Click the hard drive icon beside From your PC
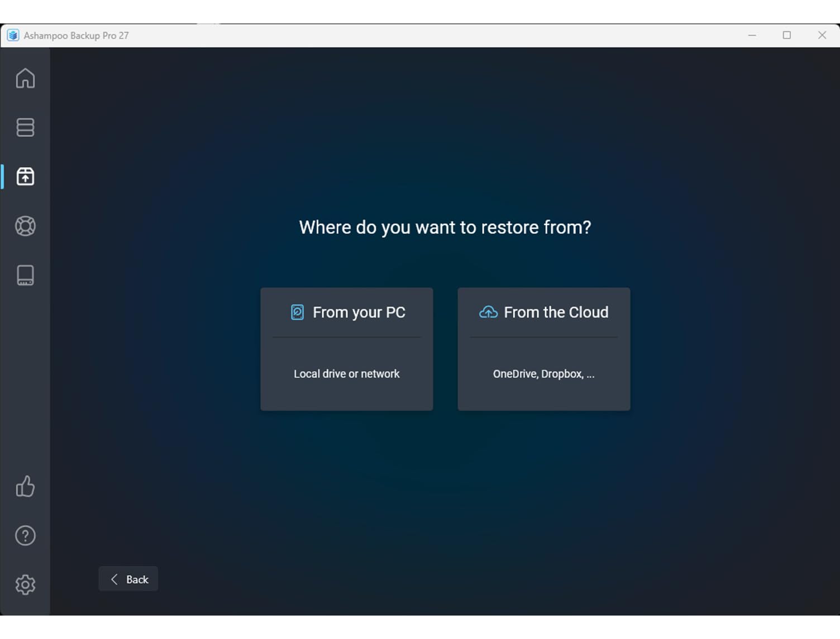The height and width of the screenshot is (639, 840). click(298, 312)
